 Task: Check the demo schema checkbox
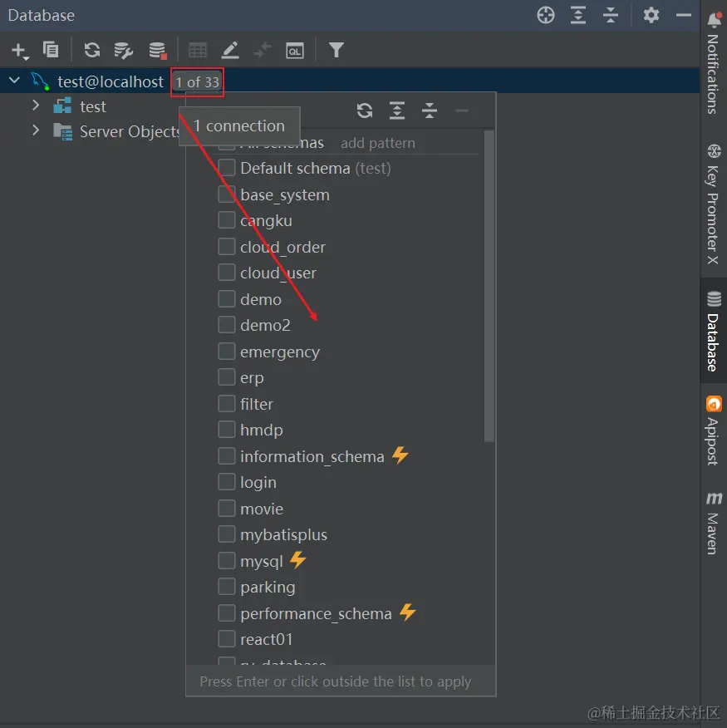[227, 299]
